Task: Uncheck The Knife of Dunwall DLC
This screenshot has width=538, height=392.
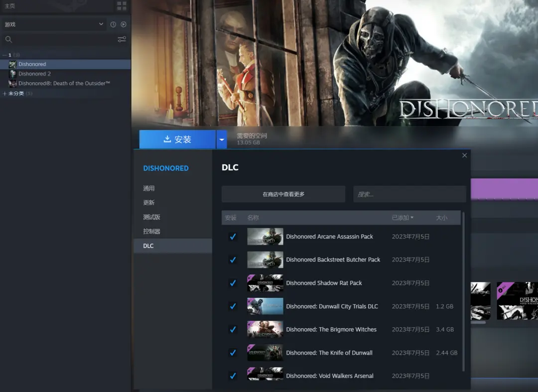Action: (x=233, y=353)
